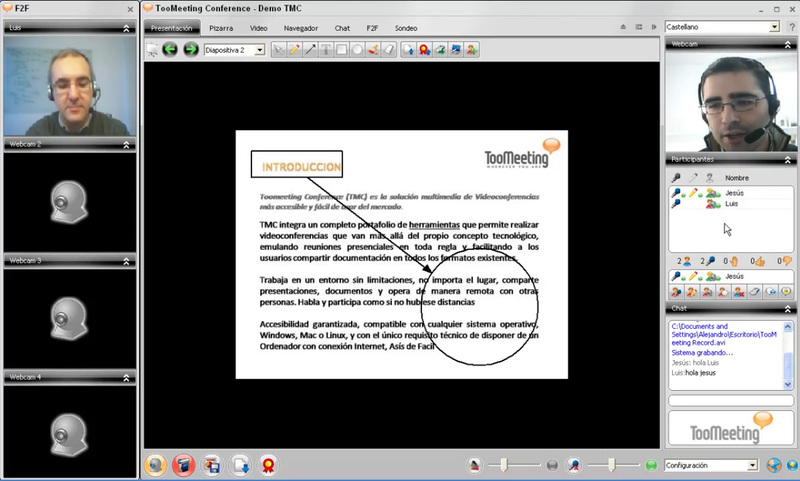800x481 pixels.
Task: Select the rectangle shape tool
Action: coord(342,49)
